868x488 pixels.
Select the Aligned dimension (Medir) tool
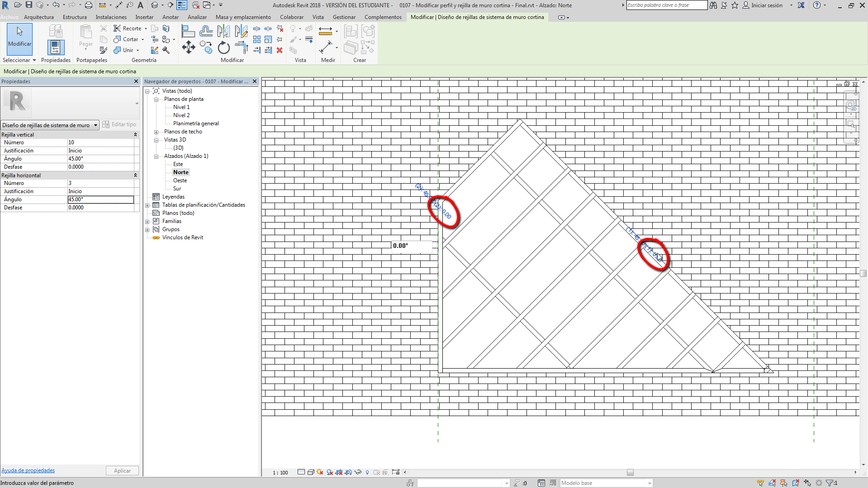point(325,31)
